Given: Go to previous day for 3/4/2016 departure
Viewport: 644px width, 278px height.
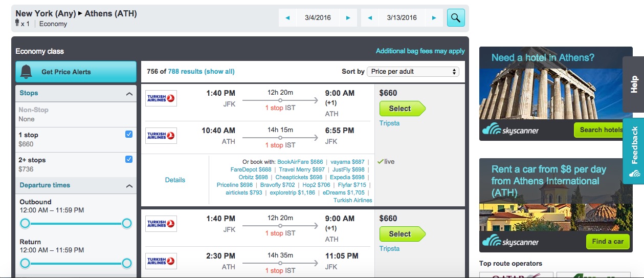Looking at the screenshot, I should tap(287, 18).
